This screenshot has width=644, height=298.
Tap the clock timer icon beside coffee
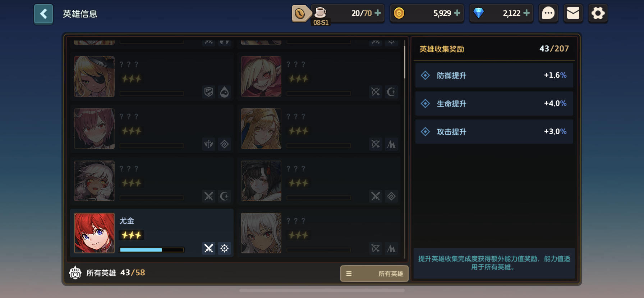point(300,14)
